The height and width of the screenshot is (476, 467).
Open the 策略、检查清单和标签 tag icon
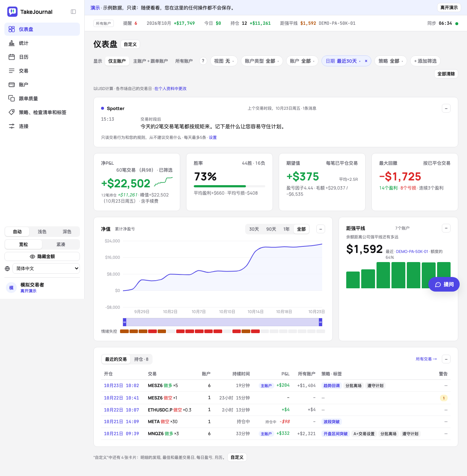12,112
